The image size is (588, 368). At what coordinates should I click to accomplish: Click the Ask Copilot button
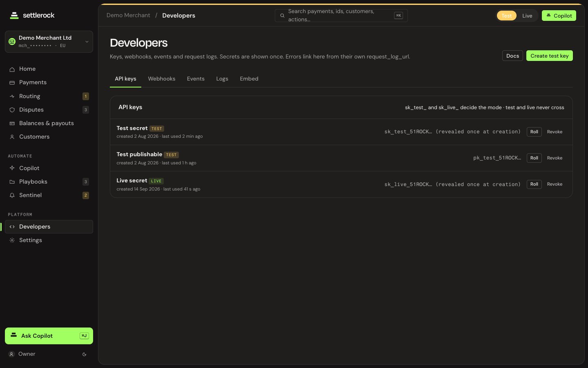tap(49, 336)
